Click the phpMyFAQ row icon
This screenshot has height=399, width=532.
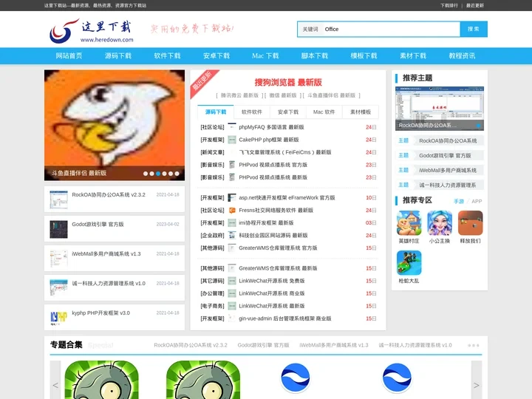(232, 127)
